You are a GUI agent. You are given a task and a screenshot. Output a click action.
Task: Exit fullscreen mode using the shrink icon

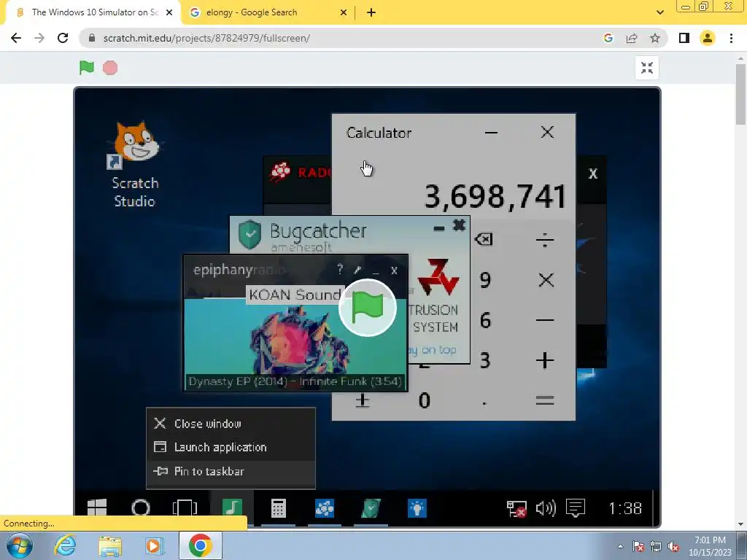click(x=646, y=68)
